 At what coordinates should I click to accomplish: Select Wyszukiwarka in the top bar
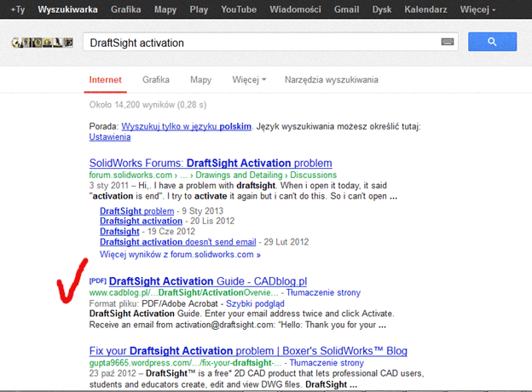pos(67,9)
